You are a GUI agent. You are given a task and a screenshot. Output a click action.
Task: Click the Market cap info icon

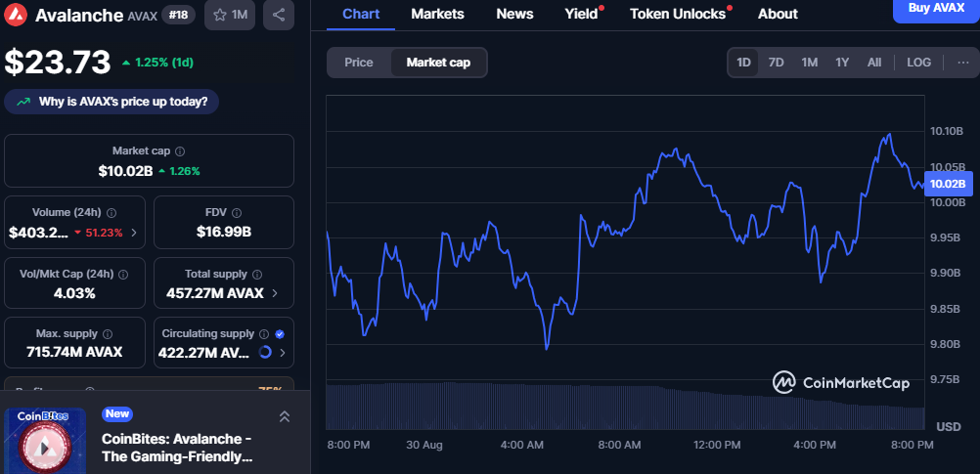pyautogui.click(x=180, y=151)
